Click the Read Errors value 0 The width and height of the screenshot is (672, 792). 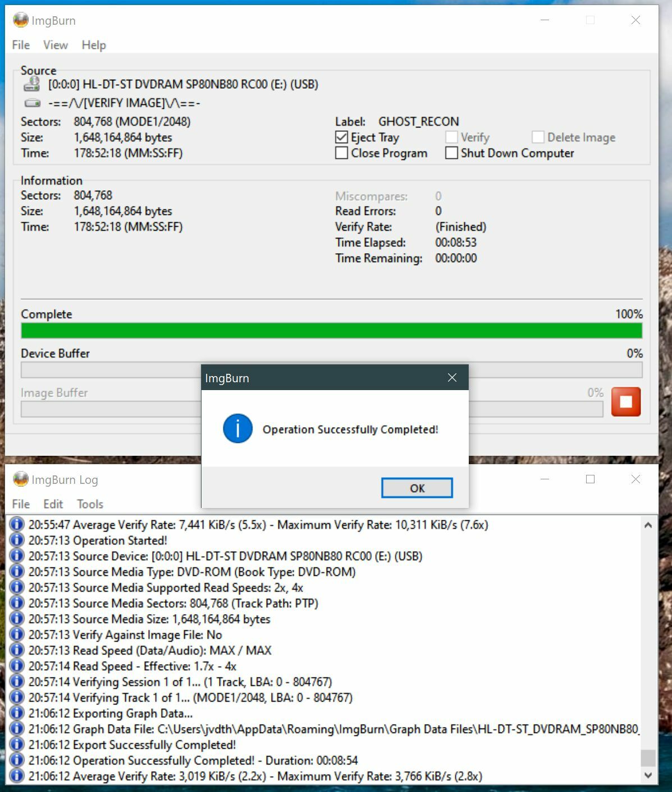point(438,211)
